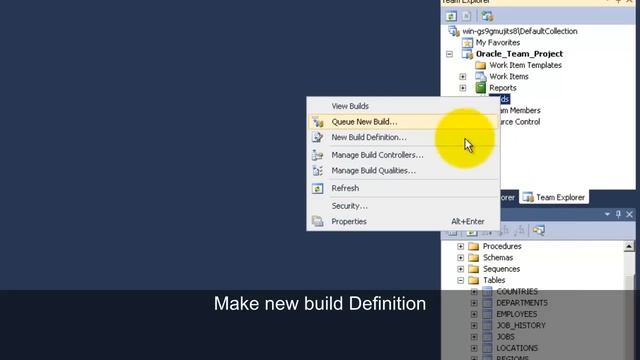Select My Favorites node
Screen dimensions: 640x360
(498, 42)
